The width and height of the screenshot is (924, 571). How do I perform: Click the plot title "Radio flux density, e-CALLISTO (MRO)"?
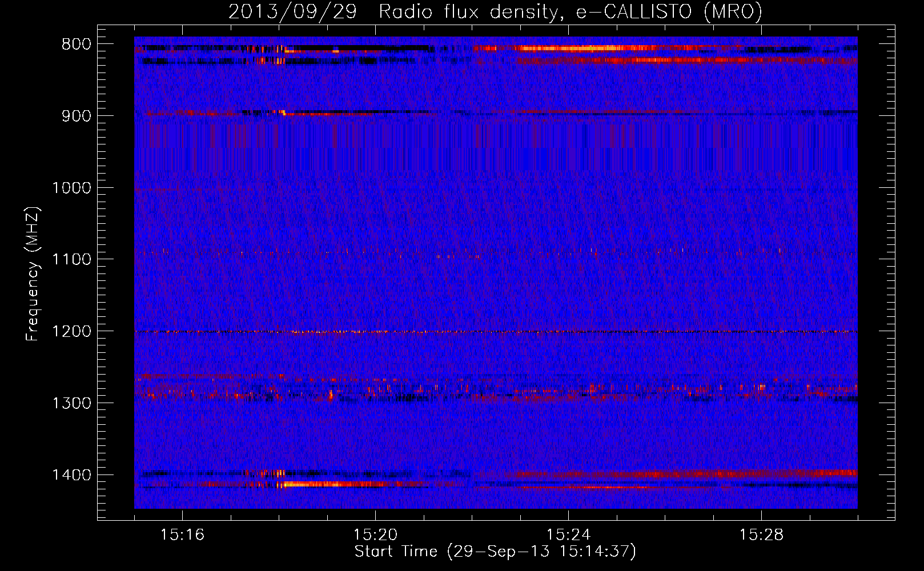[x=571, y=11]
